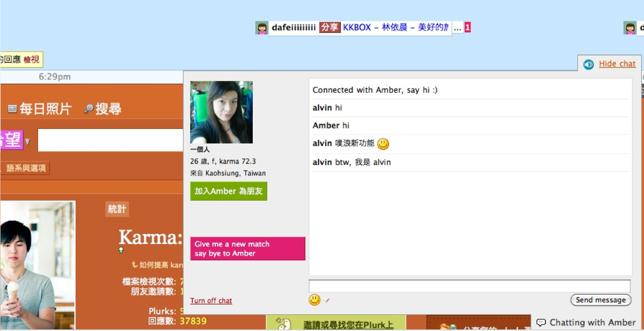644x331 pixels.
Task: Click the alvin btw message line
Action: [x=470, y=162]
